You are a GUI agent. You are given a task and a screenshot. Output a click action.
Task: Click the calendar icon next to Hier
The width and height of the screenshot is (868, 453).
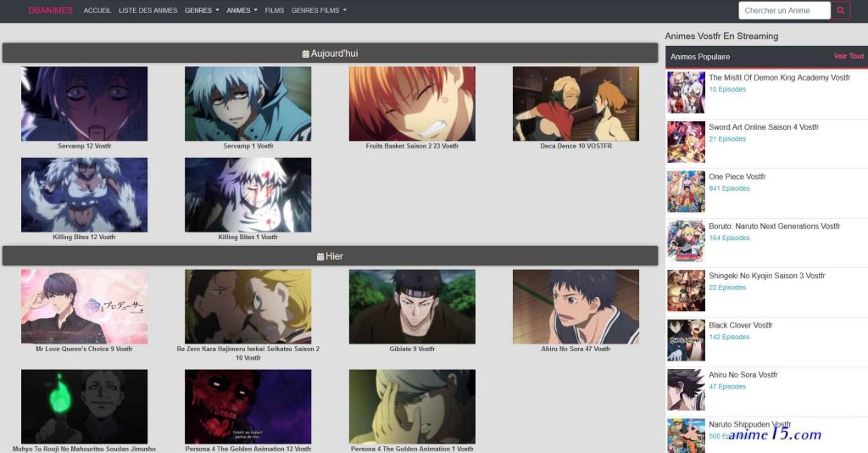click(x=320, y=256)
